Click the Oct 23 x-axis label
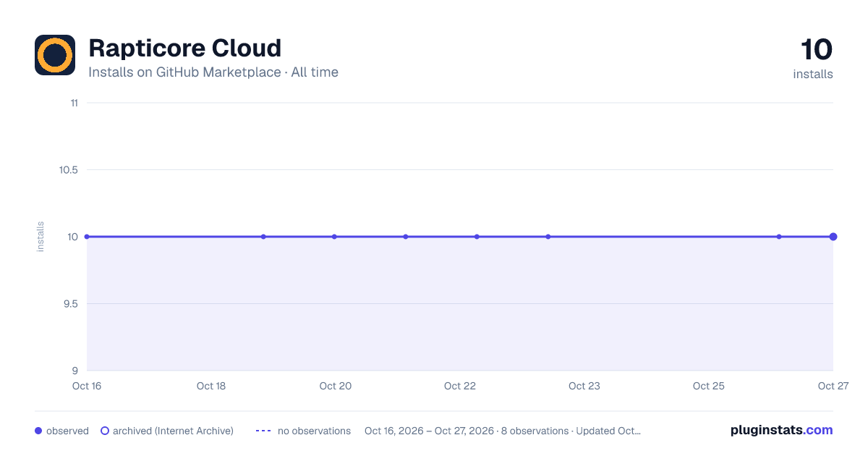The image size is (868, 456). coord(584,386)
